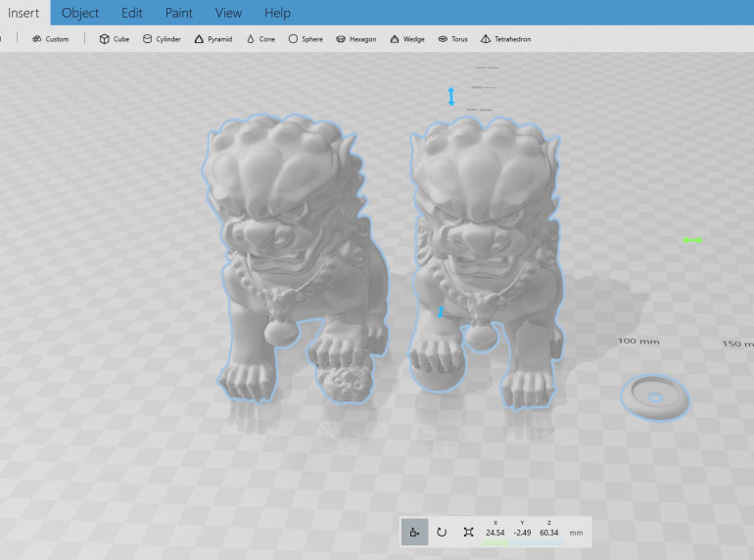Image resolution: width=754 pixels, height=560 pixels.
Task: Grab the blue vertical move arrow handle
Action: (x=451, y=97)
